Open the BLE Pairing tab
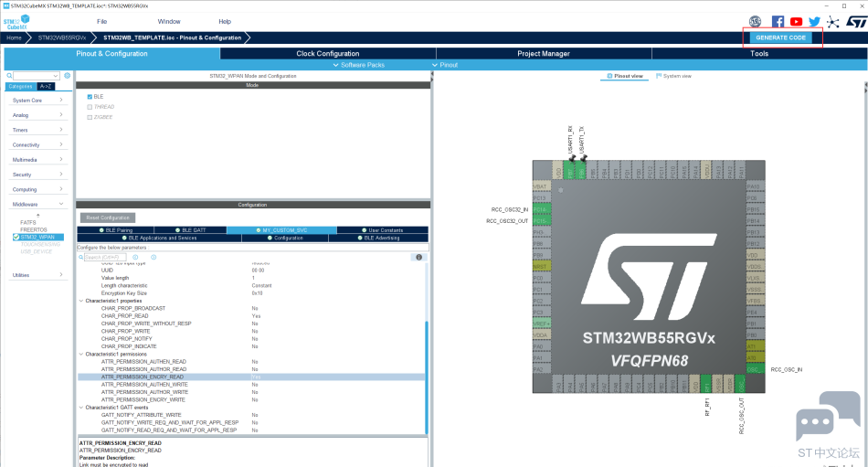868x467 pixels. coord(116,230)
